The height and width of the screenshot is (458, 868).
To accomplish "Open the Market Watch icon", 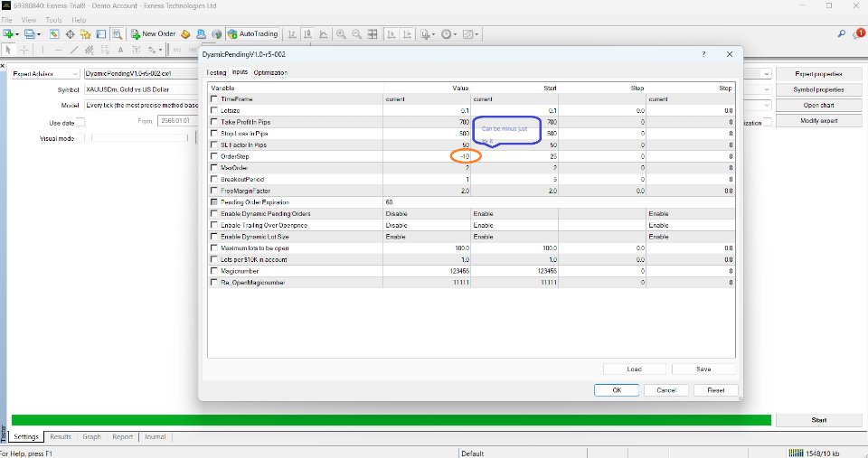I will click(54, 33).
